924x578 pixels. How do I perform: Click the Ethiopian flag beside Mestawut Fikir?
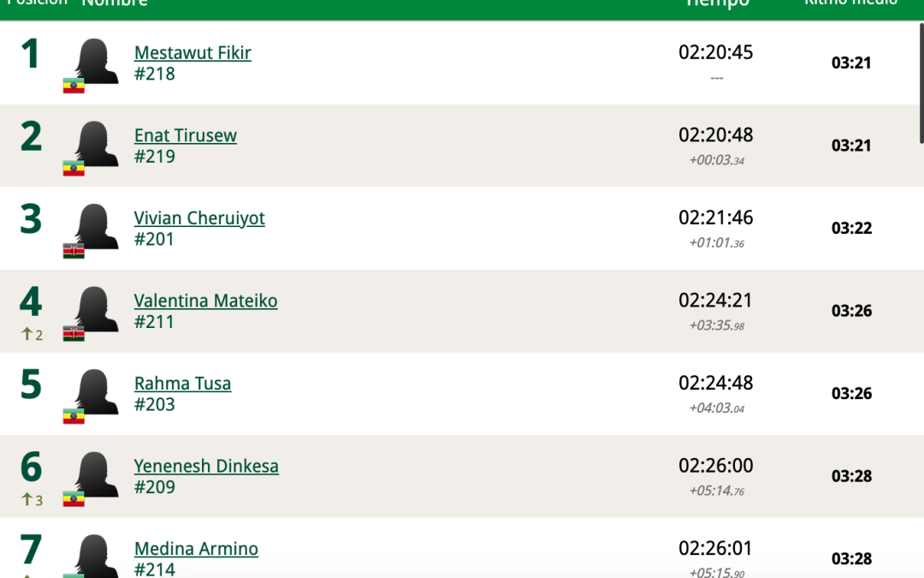74,86
